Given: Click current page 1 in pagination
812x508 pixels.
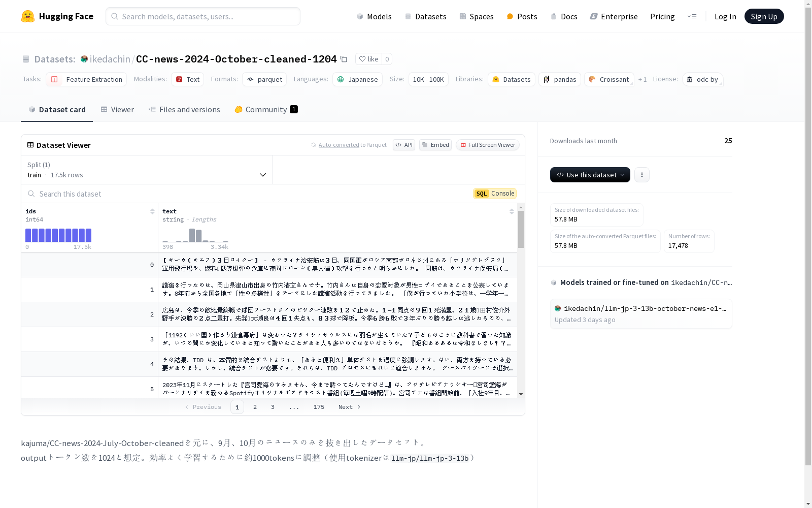Looking at the screenshot, I should pos(237,407).
